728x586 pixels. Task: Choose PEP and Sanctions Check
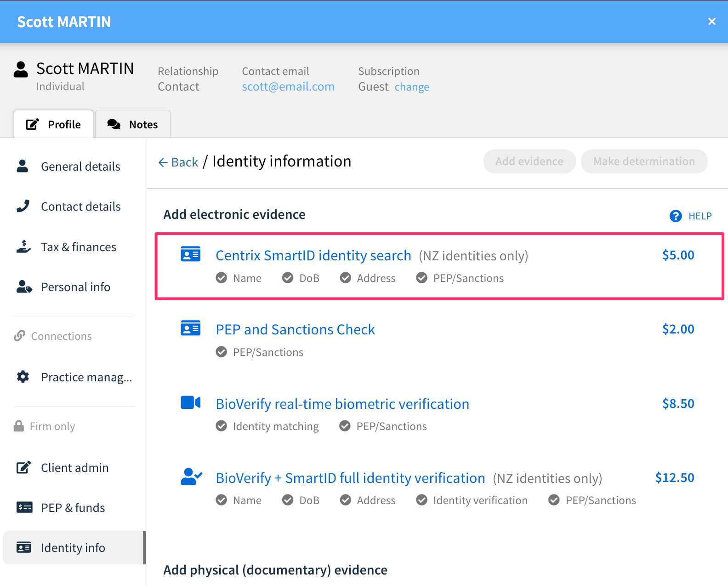(296, 329)
